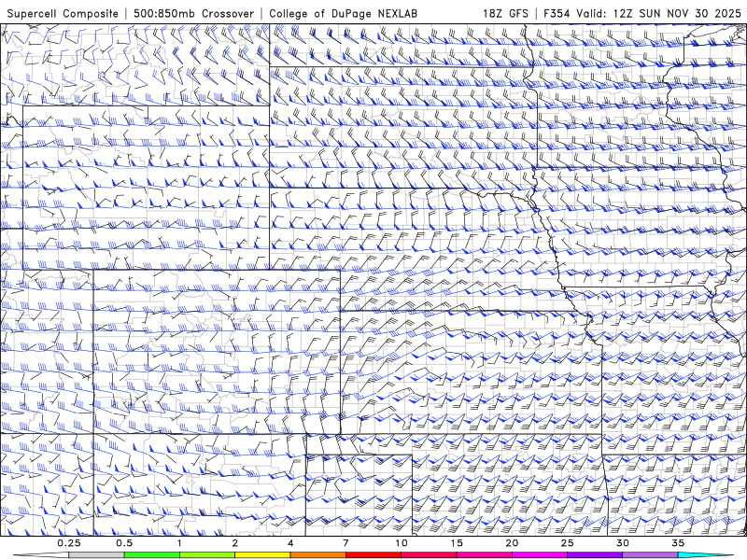Image resolution: width=747 pixels, height=560 pixels.
Task: Select the white below-0.25 legend arrow
Action: tap(41, 555)
